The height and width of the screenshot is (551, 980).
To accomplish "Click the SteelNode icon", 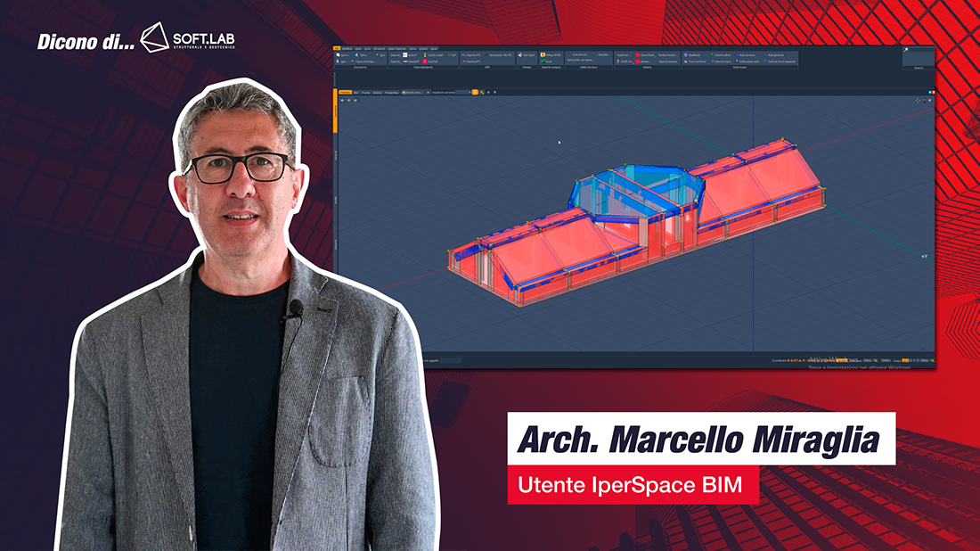I will click(x=686, y=54).
